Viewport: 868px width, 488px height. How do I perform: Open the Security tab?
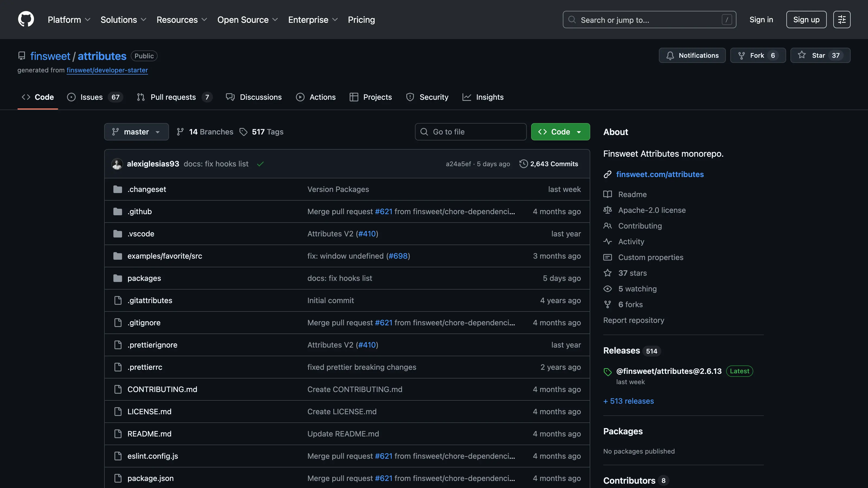tap(427, 97)
